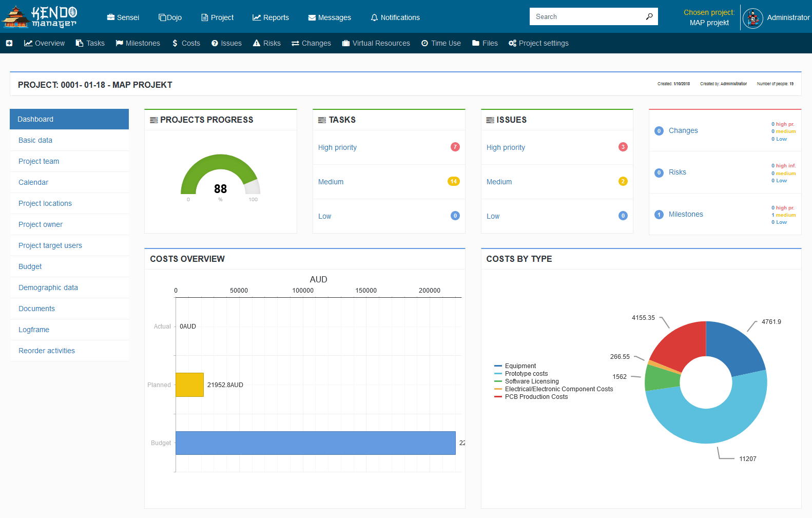Open the Changes summary link

coord(683,130)
